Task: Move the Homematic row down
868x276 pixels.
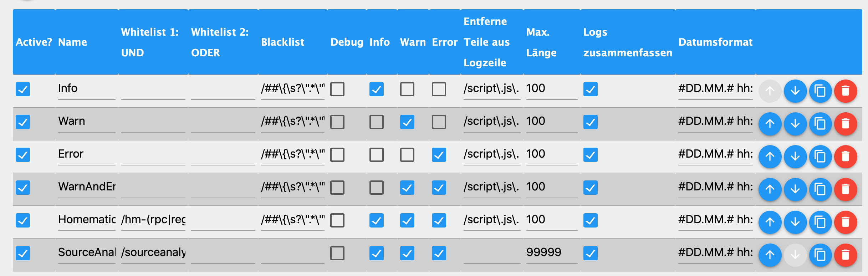Action: [x=795, y=222]
